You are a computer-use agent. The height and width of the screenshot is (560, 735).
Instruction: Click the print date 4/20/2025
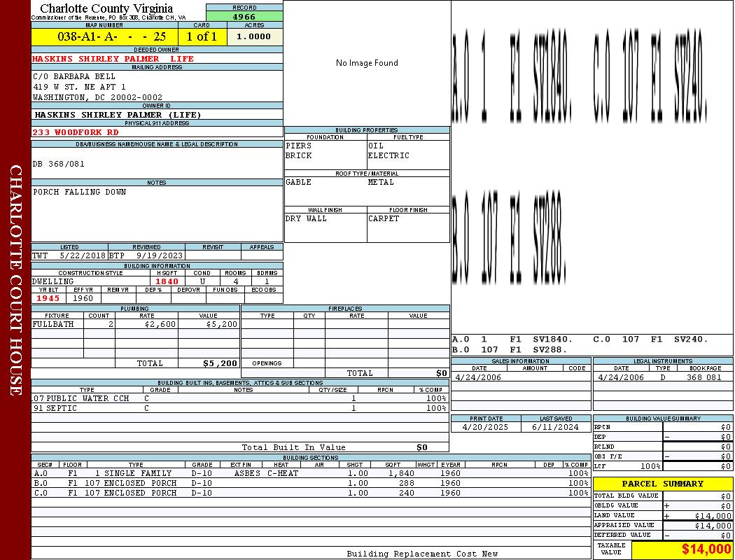click(x=485, y=428)
